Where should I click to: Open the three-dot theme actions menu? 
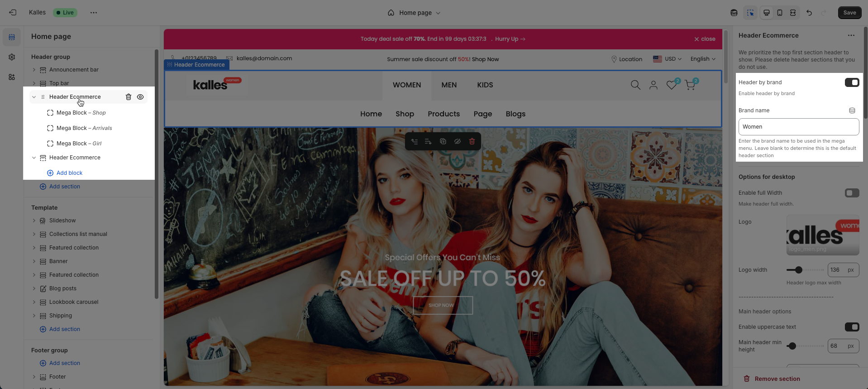[94, 13]
